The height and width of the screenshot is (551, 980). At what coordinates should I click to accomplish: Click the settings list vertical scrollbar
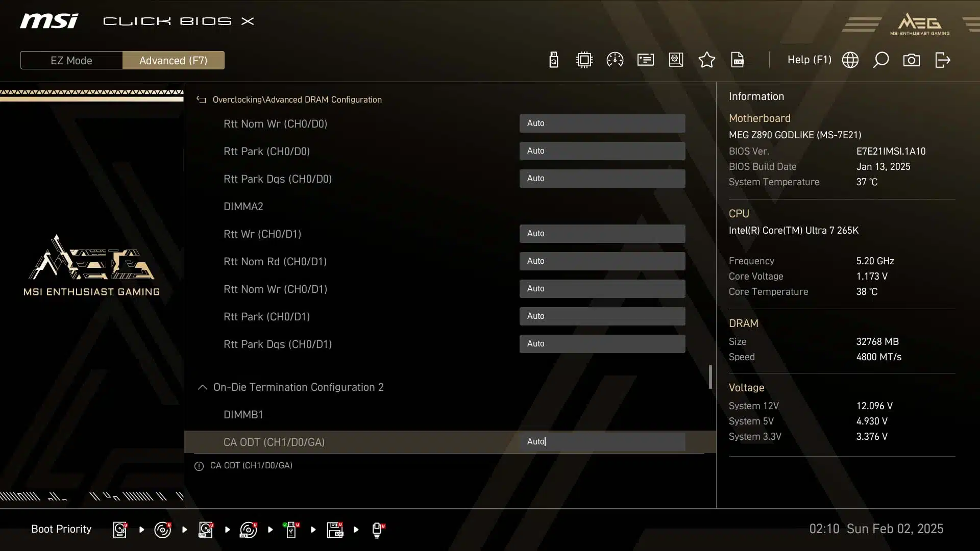pos(710,377)
